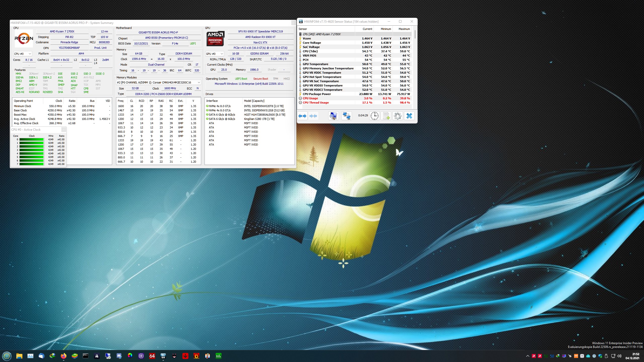This screenshot has height=362, width=644.
Task: Open the Windows Start menu
Action: (x=7, y=356)
